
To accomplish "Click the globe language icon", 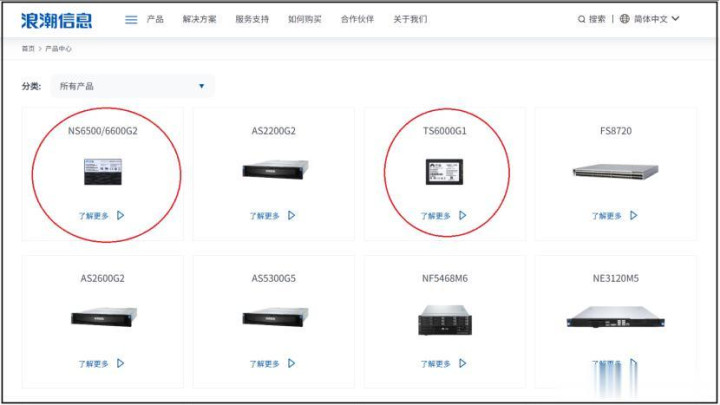I will 624,19.
